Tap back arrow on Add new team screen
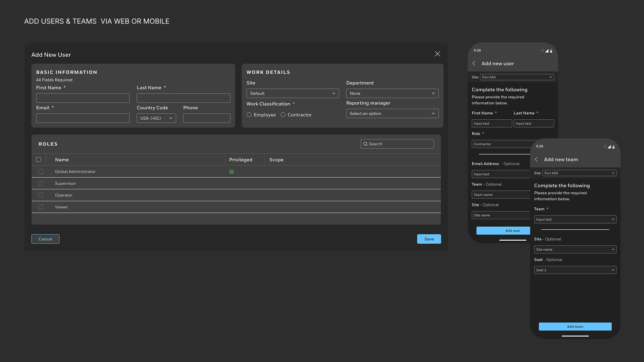Viewport: 644px width, 362px height. (x=536, y=160)
